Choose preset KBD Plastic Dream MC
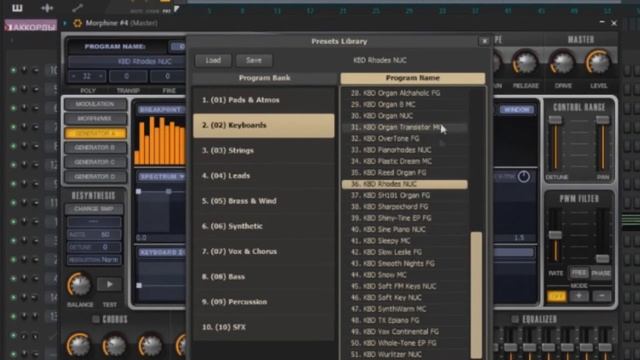 pyautogui.click(x=404, y=162)
